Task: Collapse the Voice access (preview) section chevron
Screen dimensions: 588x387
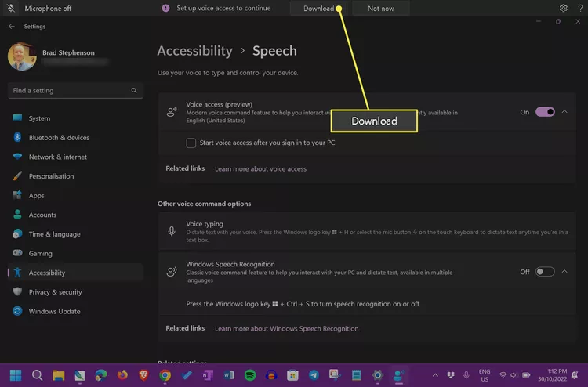Action: (564, 112)
